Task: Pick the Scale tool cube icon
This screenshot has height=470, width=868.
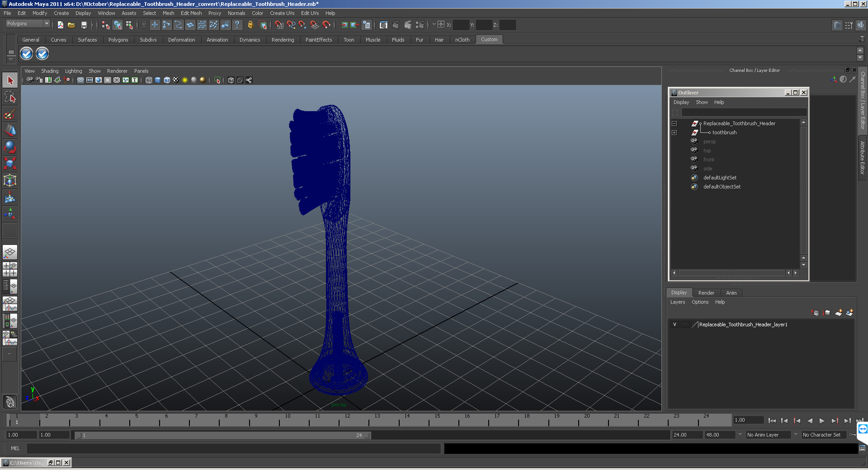Action: coord(10,164)
